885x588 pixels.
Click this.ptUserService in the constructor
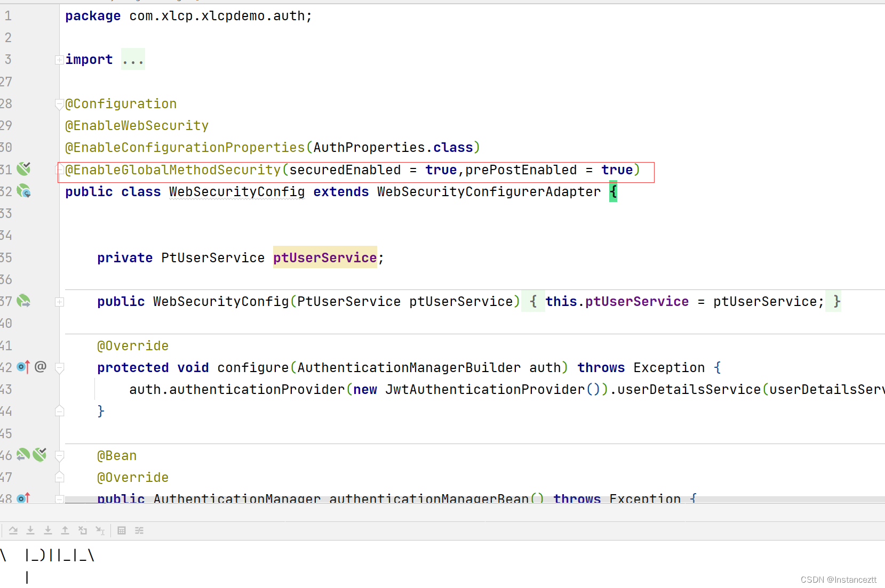click(x=617, y=302)
